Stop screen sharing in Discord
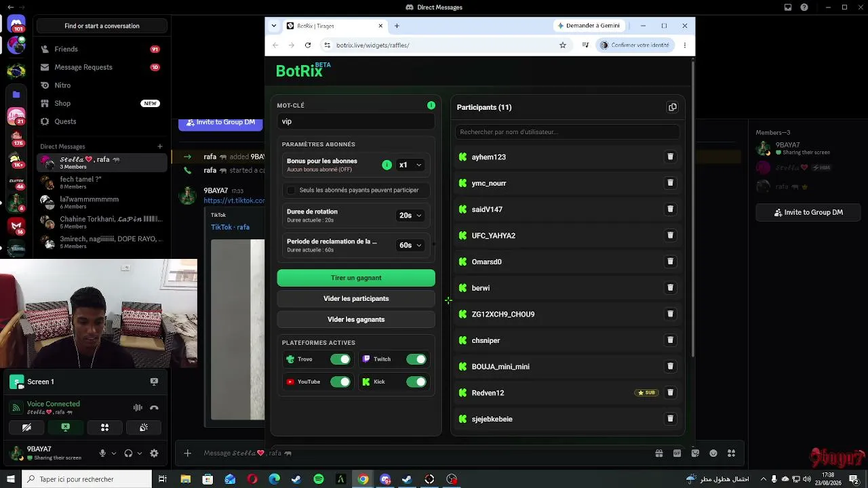Viewport: 868px width, 488px height. click(x=66, y=428)
